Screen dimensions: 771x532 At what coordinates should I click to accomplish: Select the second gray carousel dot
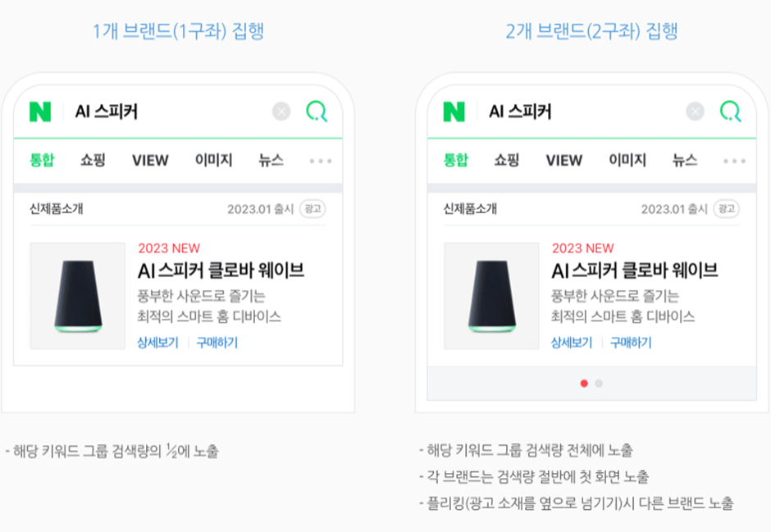tap(599, 384)
